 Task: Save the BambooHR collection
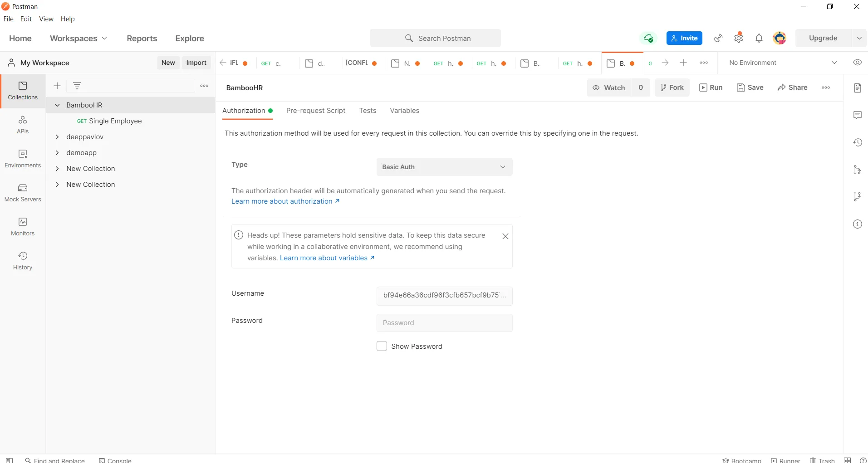click(750, 88)
